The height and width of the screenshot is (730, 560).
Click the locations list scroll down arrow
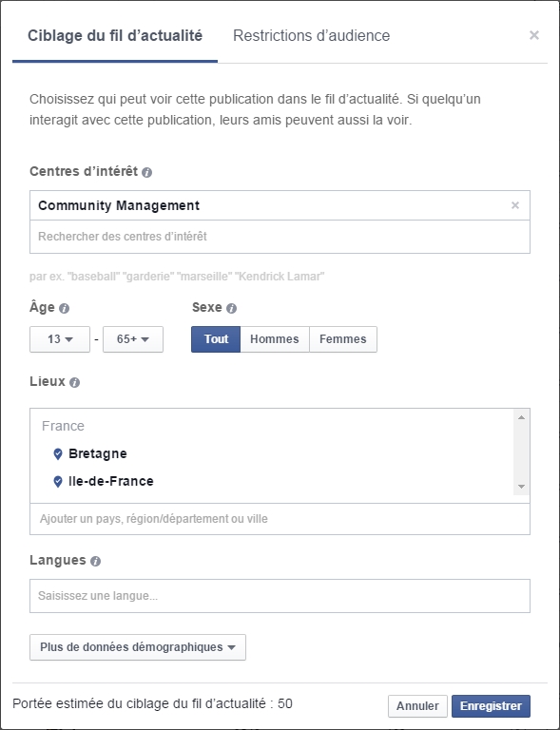(x=521, y=487)
